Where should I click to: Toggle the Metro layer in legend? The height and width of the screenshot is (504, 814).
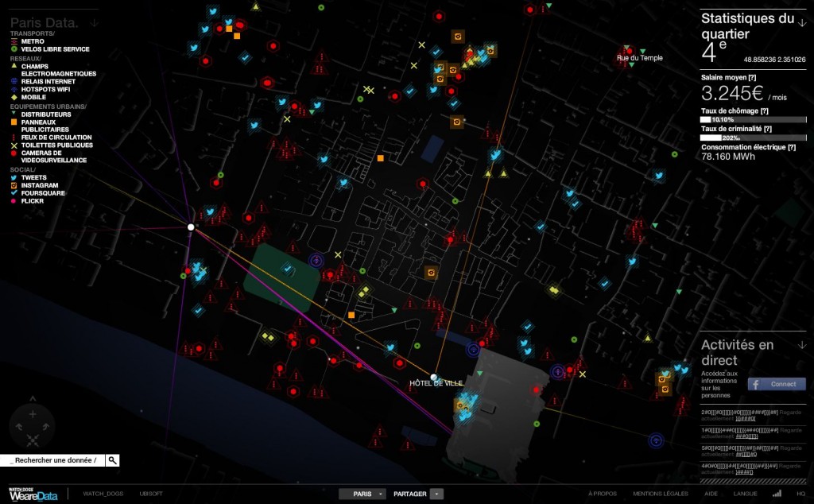32,41
